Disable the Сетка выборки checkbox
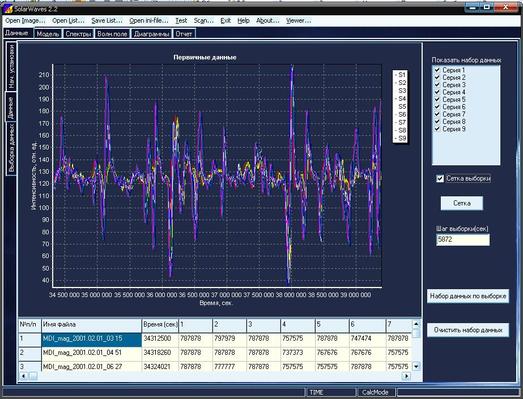 coord(440,179)
